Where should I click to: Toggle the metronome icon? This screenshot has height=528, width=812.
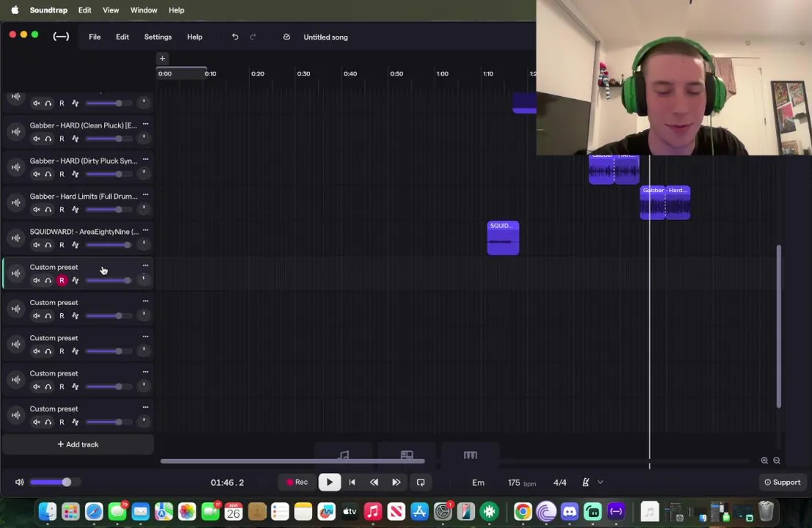(x=585, y=483)
